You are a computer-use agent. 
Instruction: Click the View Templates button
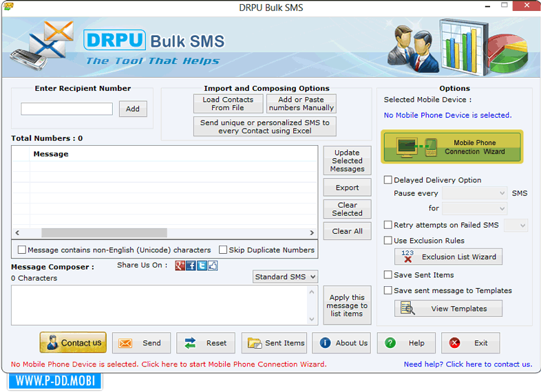(448, 309)
